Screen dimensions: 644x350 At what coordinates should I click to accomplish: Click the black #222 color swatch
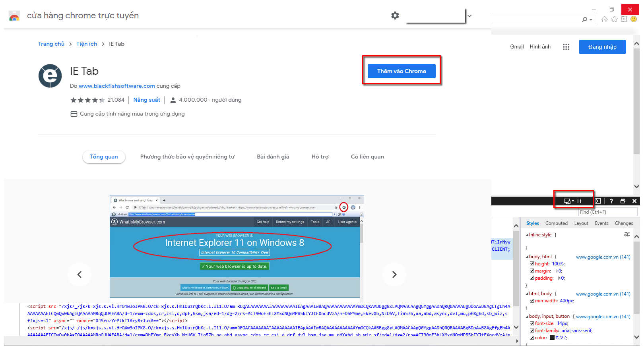pyautogui.click(x=552, y=338)
